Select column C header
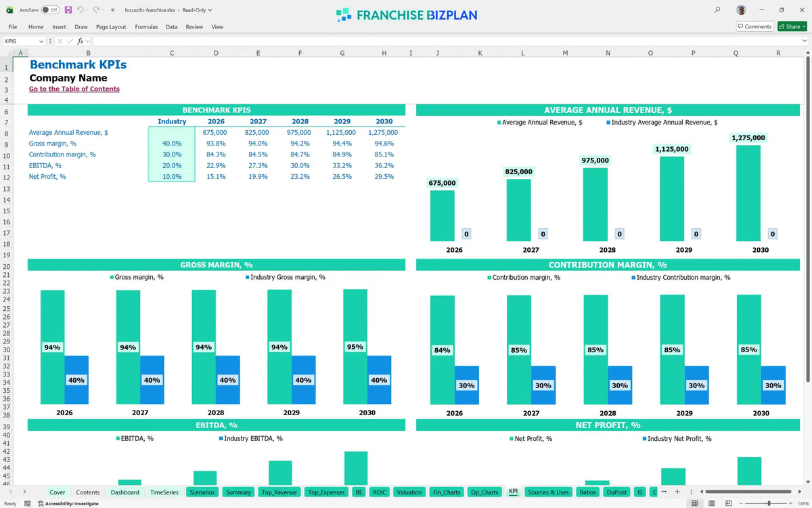The width and height of the screenshot is (812, 508). pos(172,53)
